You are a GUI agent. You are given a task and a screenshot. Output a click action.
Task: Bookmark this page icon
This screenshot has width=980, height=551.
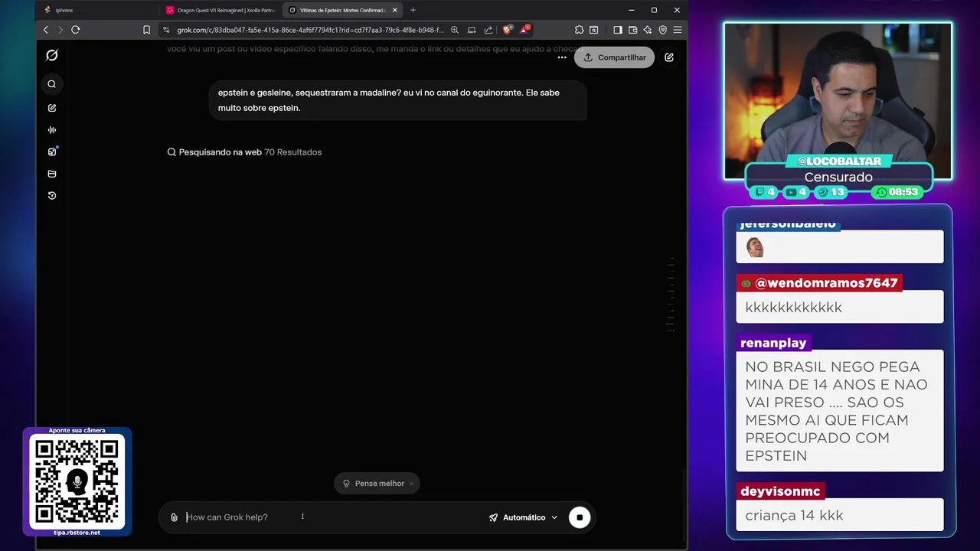(146, 30)
